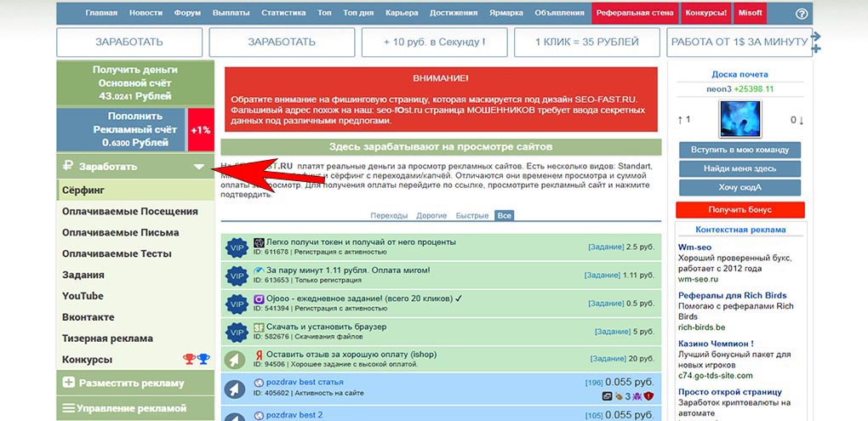868x421 pixels.
Task: Open Статистика in the top menu
Action: [283, 13]
